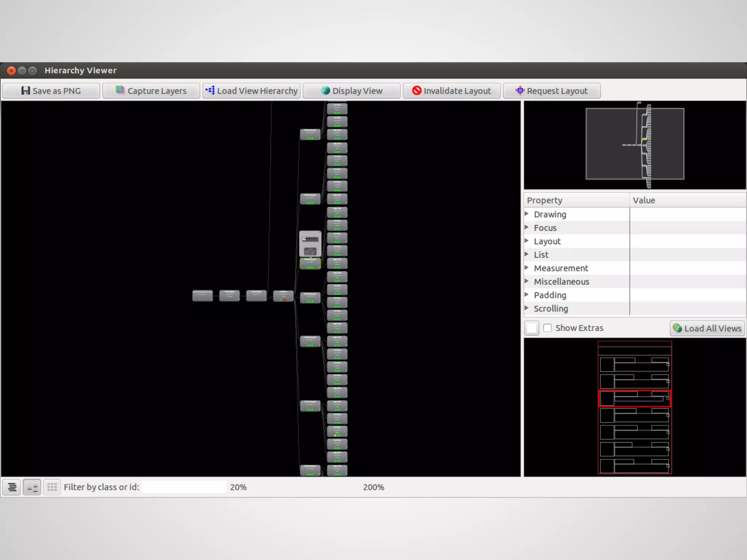Click the Save as PNG toolbar button
The image size is (747, 560).
(51, 91)
